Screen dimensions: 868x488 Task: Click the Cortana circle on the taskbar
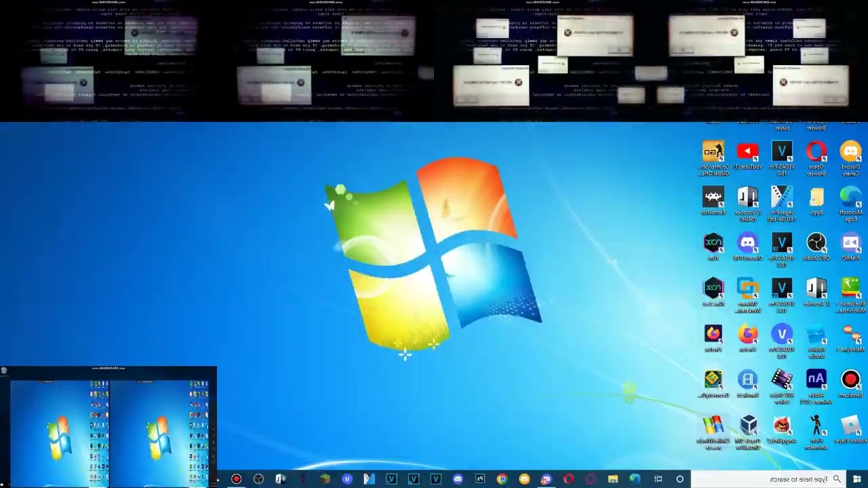(x=679, y=479)
